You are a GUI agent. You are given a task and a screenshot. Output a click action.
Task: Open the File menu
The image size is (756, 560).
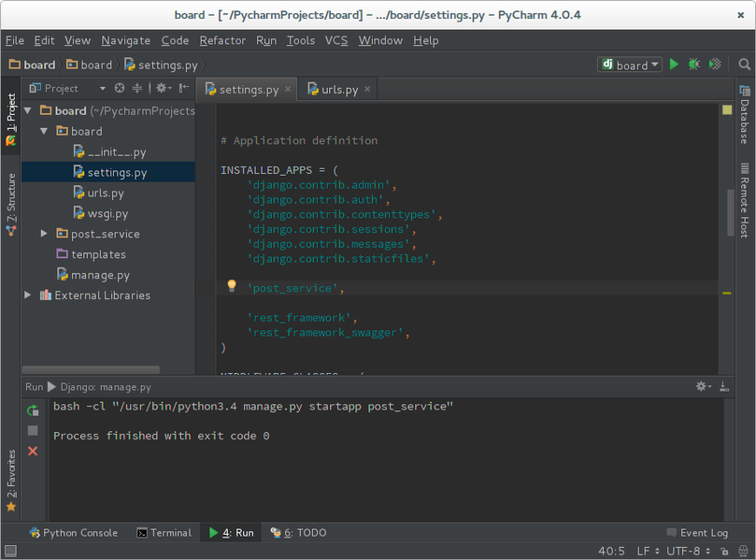14,40
